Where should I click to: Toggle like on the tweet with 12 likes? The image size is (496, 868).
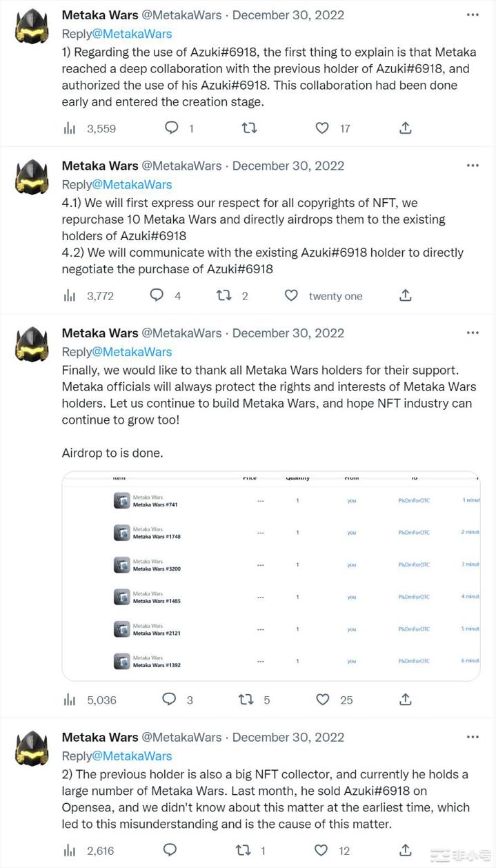coord(321,850)
